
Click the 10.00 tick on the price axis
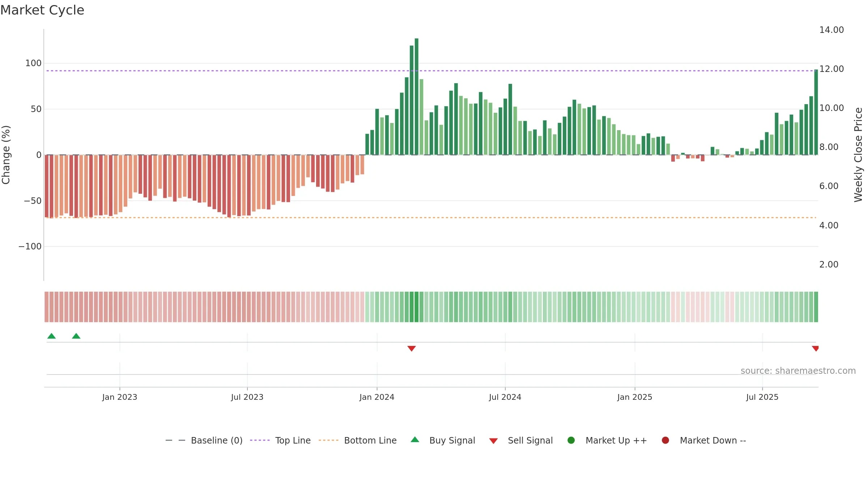(831, 108)
